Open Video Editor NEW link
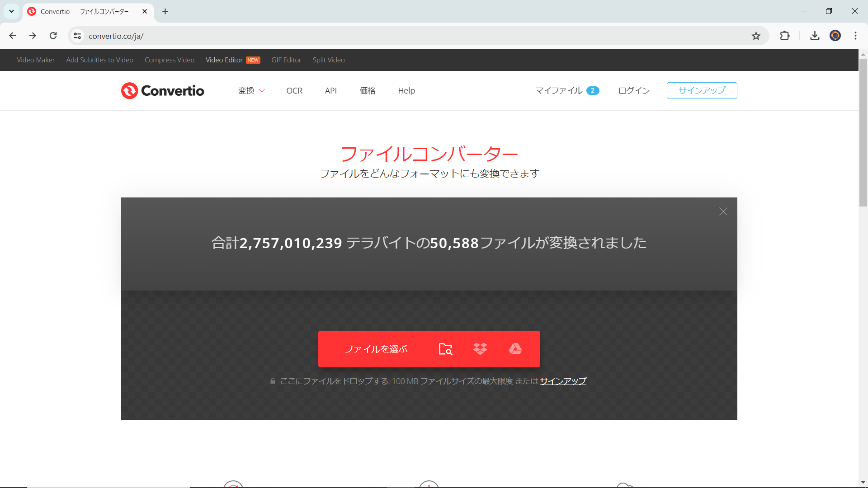 coord(233,60)
